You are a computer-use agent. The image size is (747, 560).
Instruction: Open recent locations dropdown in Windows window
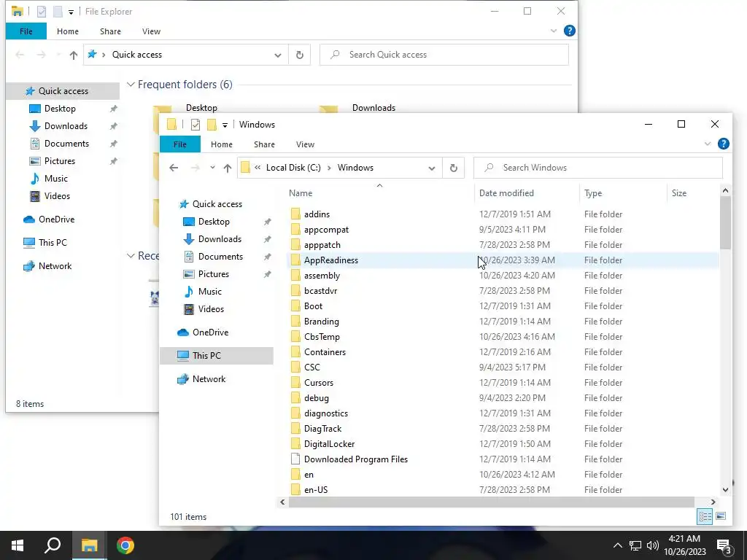click(212, 168)
